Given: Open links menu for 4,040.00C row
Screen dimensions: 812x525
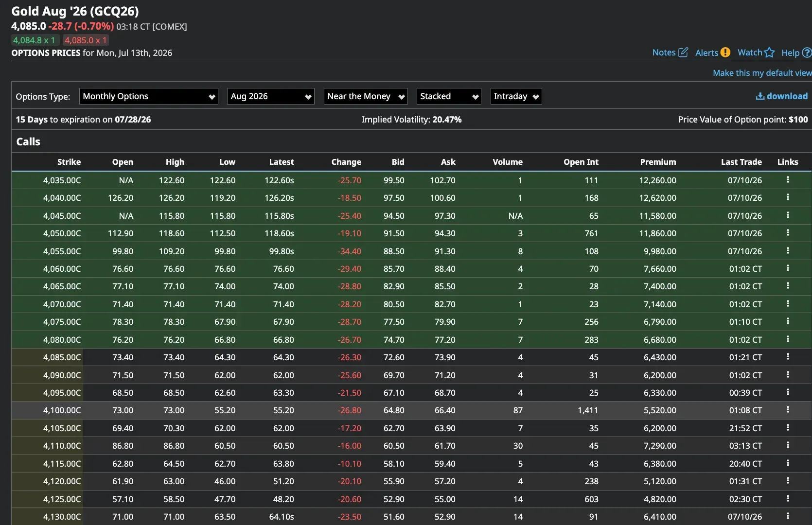Looking at the screenshot, I should coord(788,197).
